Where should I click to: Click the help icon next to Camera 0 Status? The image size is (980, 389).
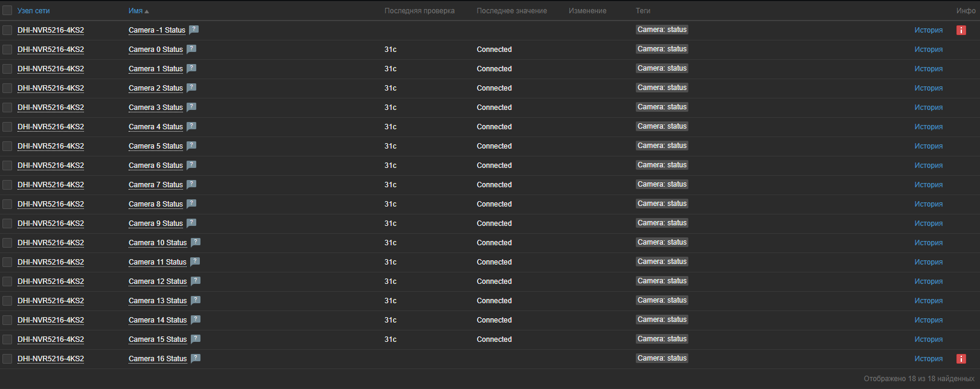[191, 49]
